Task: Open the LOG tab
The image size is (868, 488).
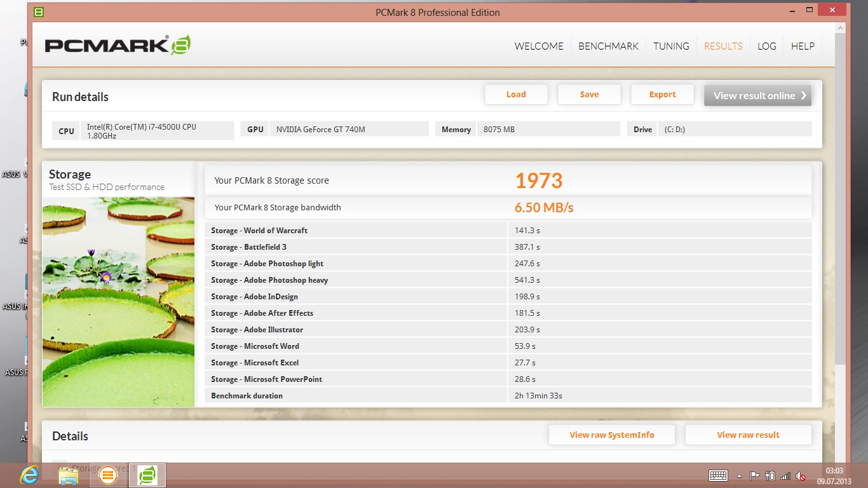Action: click(767, 46)
